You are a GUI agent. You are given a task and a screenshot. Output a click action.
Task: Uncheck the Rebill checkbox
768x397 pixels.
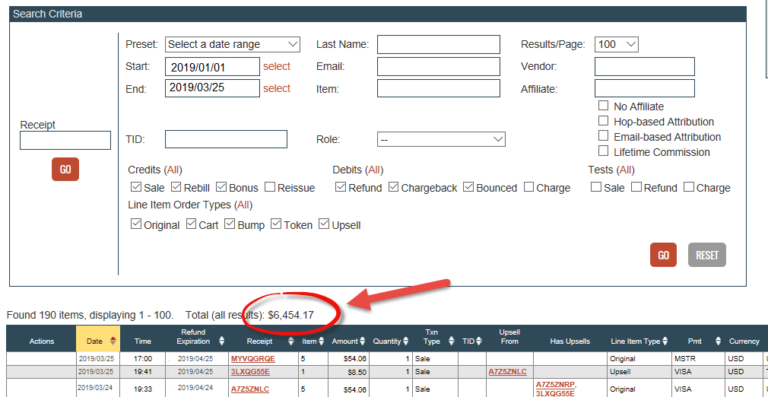pos(176,187)
